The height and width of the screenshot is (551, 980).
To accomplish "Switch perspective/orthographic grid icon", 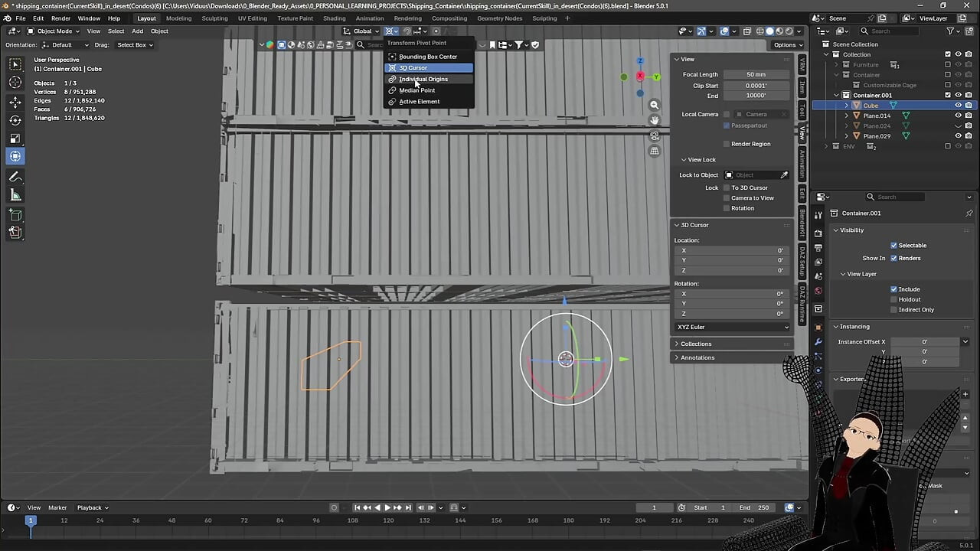I will [x=655, y=151].
